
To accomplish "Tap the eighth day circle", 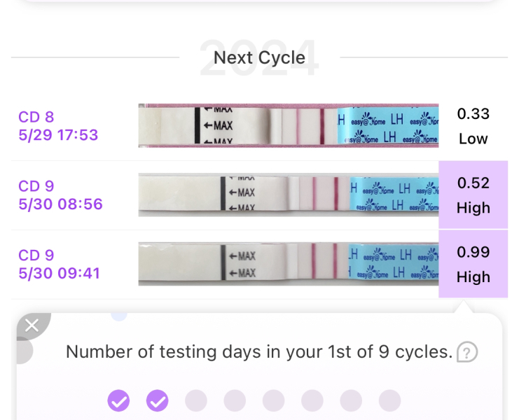I will click(389, 400).
